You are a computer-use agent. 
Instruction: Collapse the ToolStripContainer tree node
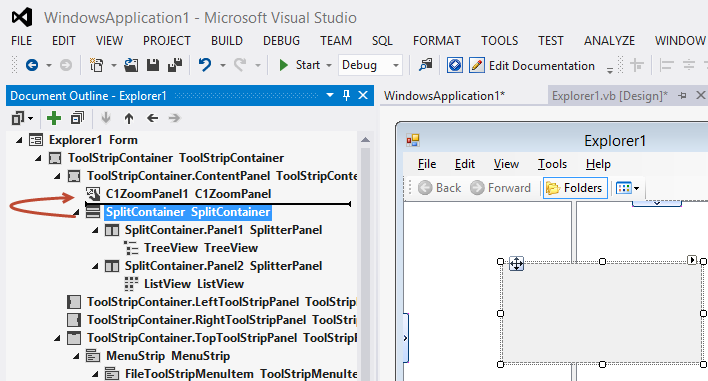pyautogui.click(x=38, y=158)
